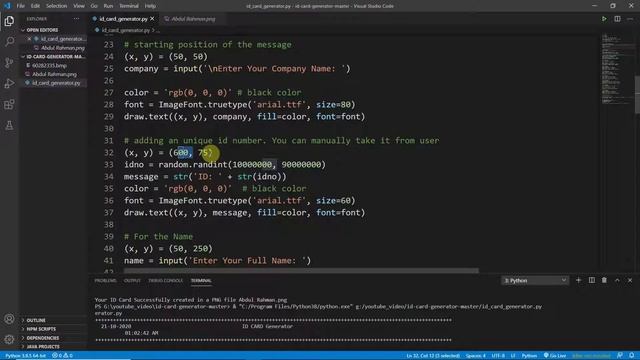Open the Accounts menu icon

(x=9, y=319)
